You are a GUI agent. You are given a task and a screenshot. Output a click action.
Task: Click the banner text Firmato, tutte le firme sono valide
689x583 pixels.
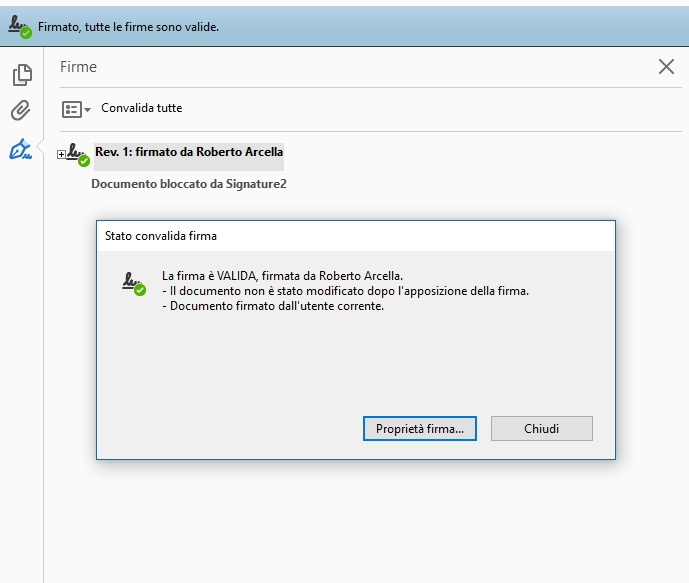[x=128, y=27]
